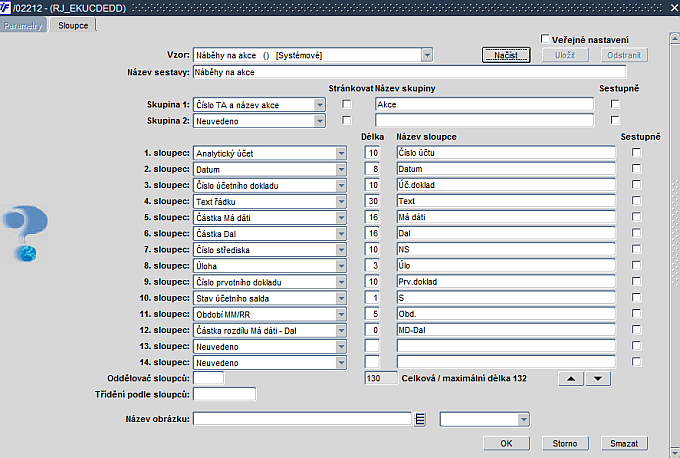Check Sestupně for Skupina 1
680x458 pixels.
pos(615,104)
